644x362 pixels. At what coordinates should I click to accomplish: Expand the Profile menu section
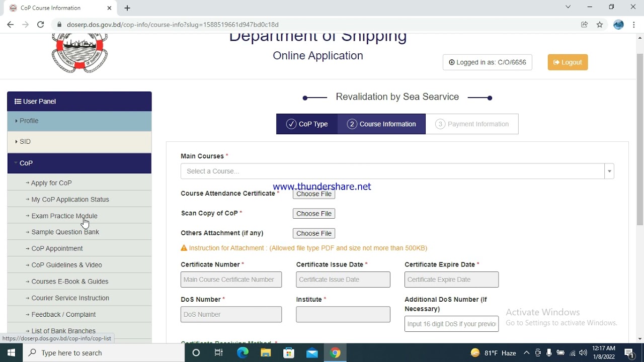[x=79, y=121]
